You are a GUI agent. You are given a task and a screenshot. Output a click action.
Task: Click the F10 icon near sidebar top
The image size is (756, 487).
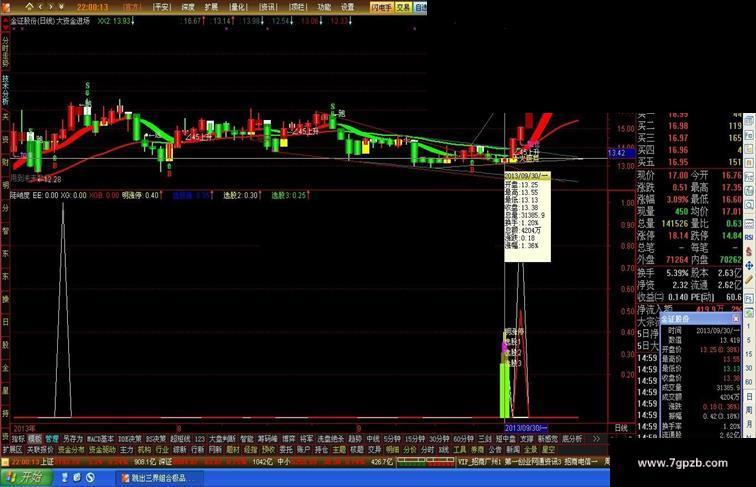click(749, 135)
